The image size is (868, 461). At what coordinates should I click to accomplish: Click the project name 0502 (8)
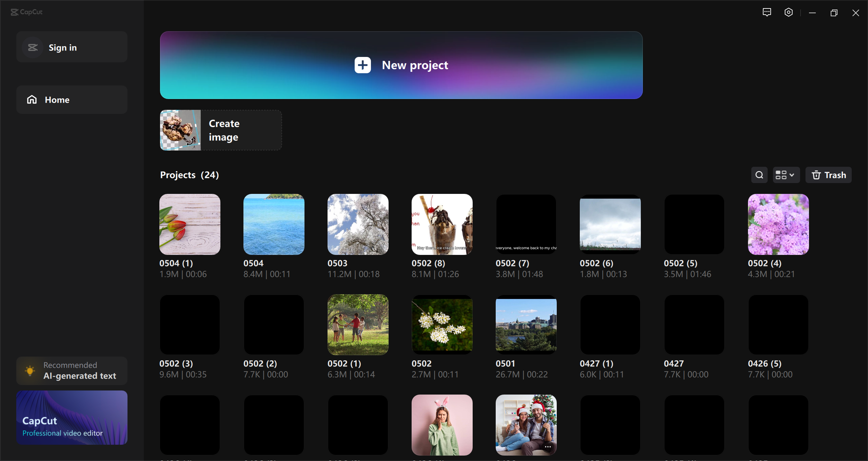(428, 263)
